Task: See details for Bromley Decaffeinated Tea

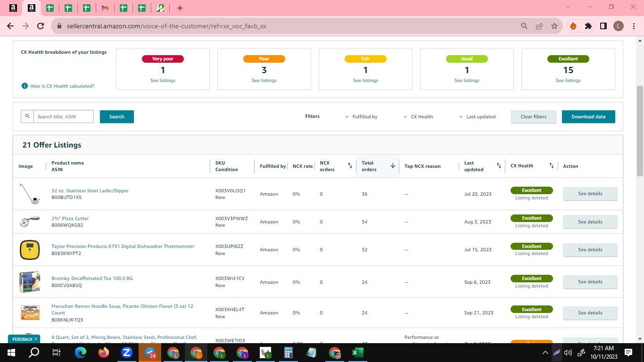Action: [x=590, y=282]
